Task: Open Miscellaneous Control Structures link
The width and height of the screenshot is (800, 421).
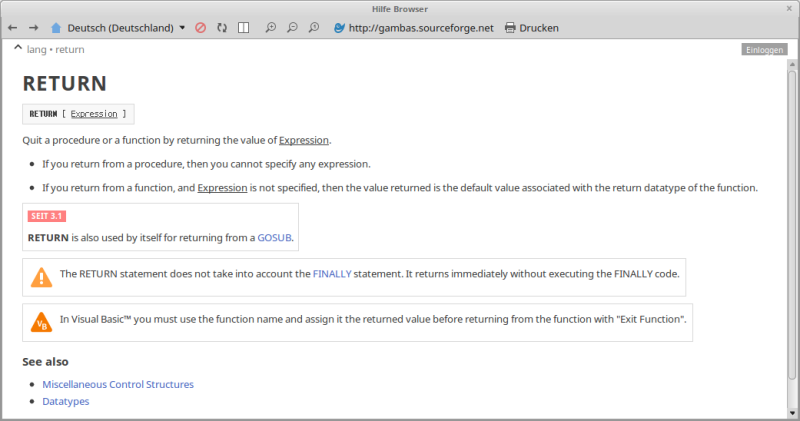Action: pos(117,384)
